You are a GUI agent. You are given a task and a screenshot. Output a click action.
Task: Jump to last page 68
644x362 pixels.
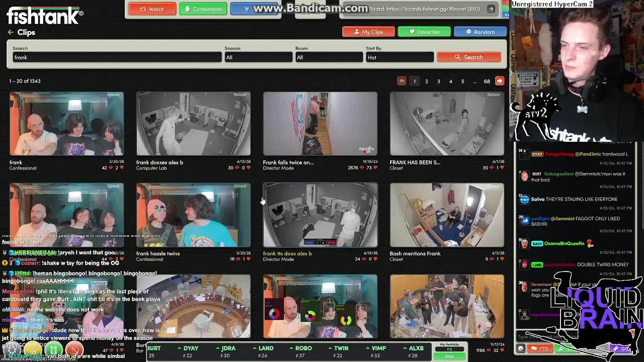click(487, 81)
